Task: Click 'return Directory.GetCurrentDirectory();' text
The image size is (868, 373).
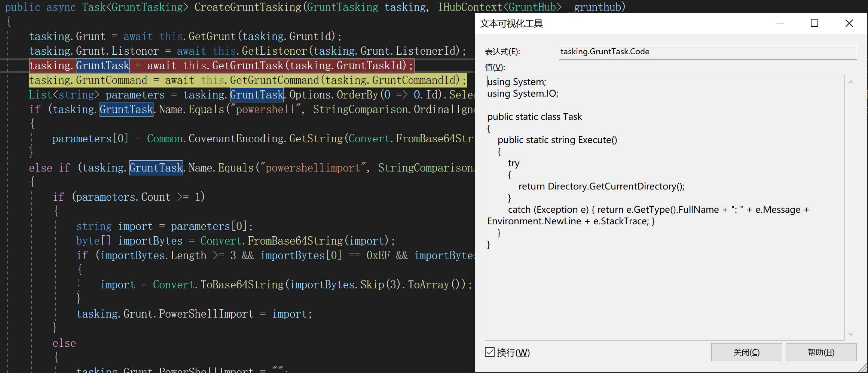Action: pyautogui.click(x=601, y=186)
